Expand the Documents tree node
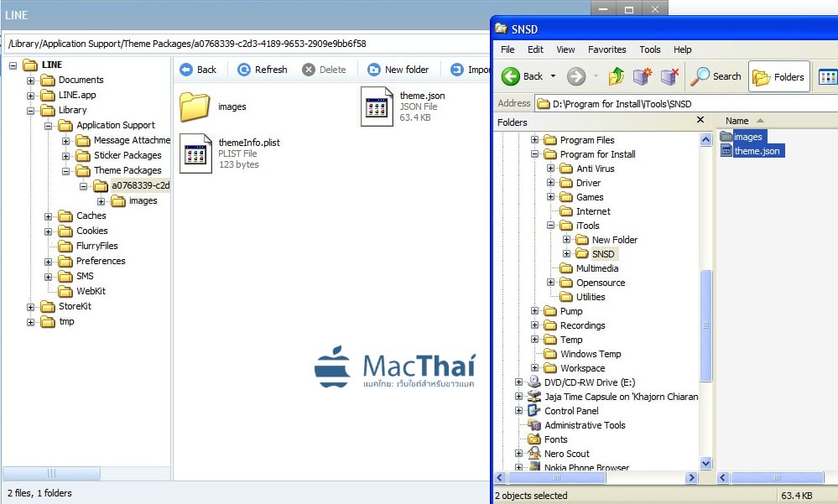Screen dimensions: 838x504 point(30,81)
